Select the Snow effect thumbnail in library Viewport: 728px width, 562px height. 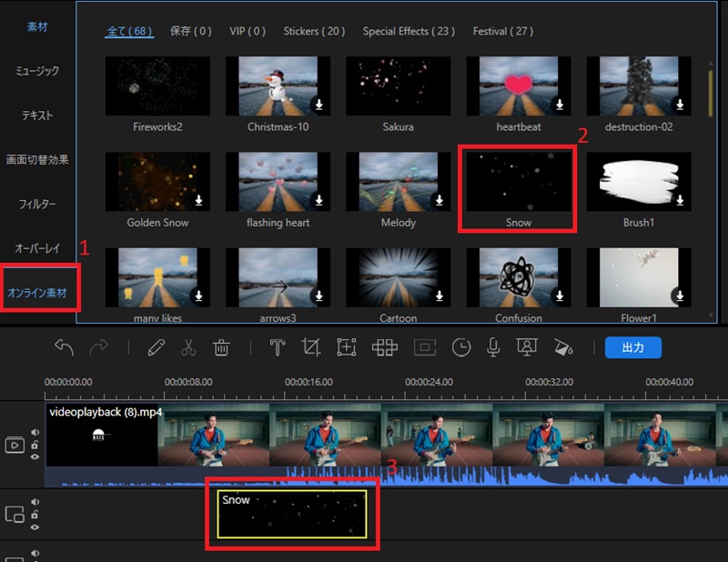coord(518,182)
